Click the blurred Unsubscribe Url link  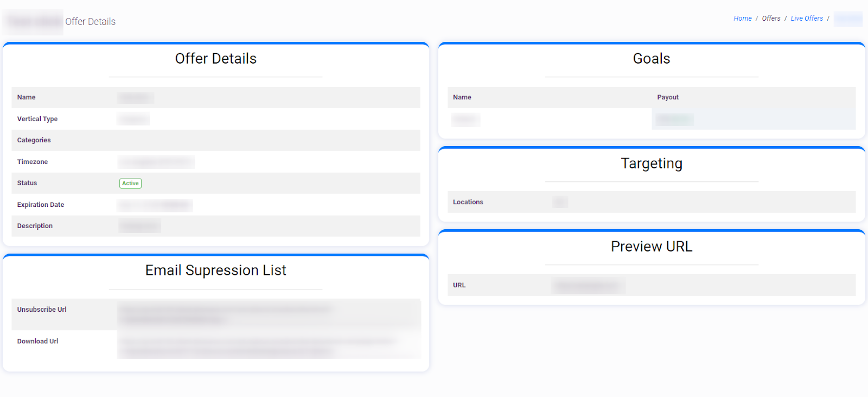click(x=225, y=314)
